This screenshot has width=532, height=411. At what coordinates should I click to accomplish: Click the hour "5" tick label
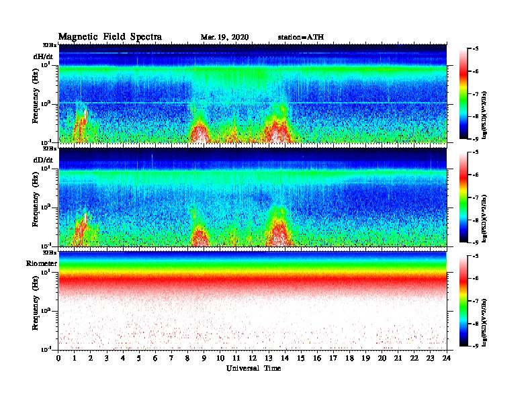(x=139, y=359)
